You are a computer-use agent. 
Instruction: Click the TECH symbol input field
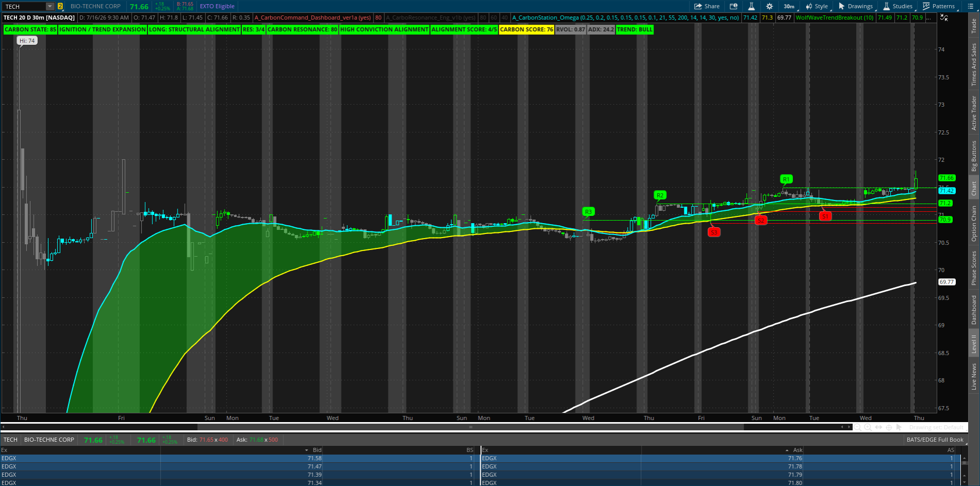coord(24,6)
